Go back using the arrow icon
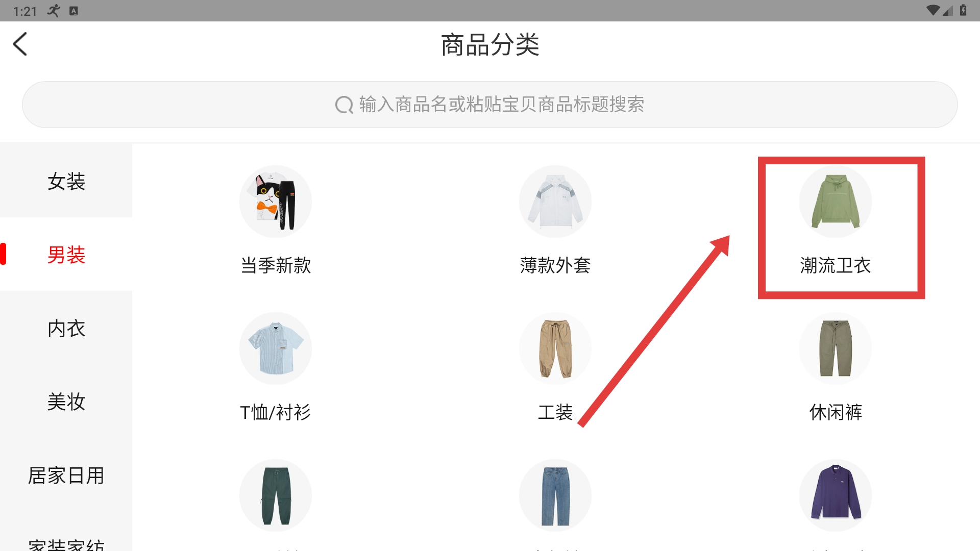 (x=20, y=44)
